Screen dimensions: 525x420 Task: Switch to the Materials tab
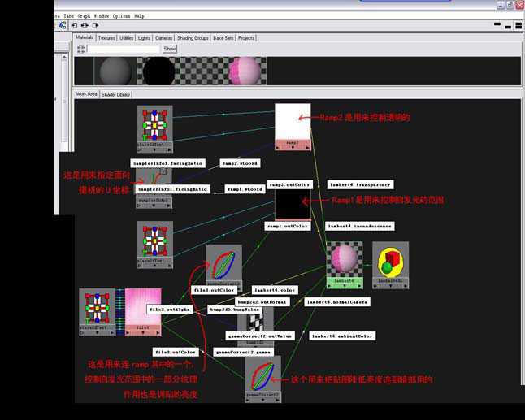[x=85, y=37]
